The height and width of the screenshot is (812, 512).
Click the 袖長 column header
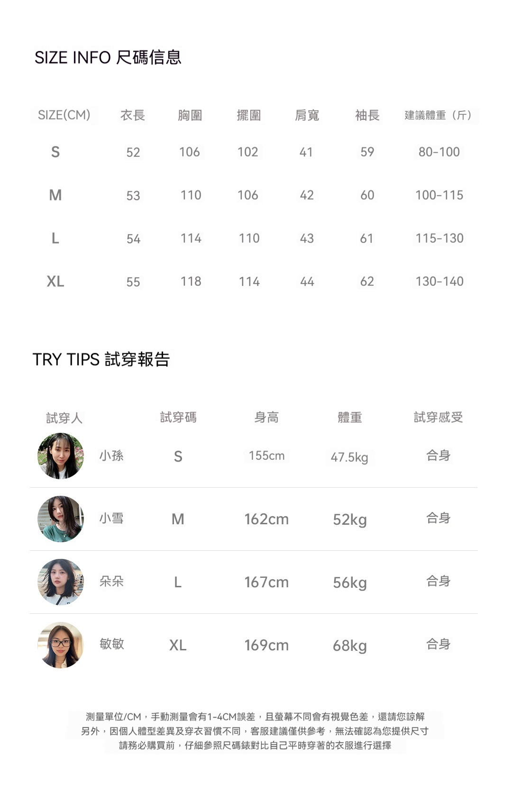point(367,115)
